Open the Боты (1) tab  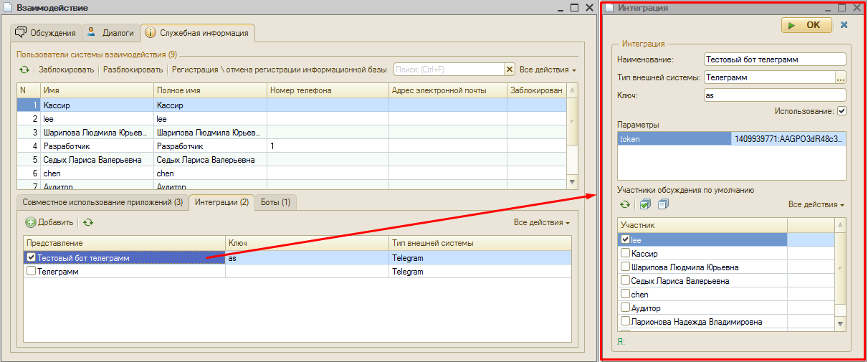pos(275,203)
